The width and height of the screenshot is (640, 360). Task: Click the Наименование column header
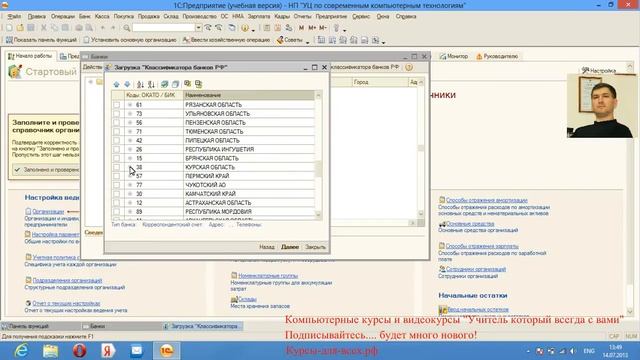[249, 95]
